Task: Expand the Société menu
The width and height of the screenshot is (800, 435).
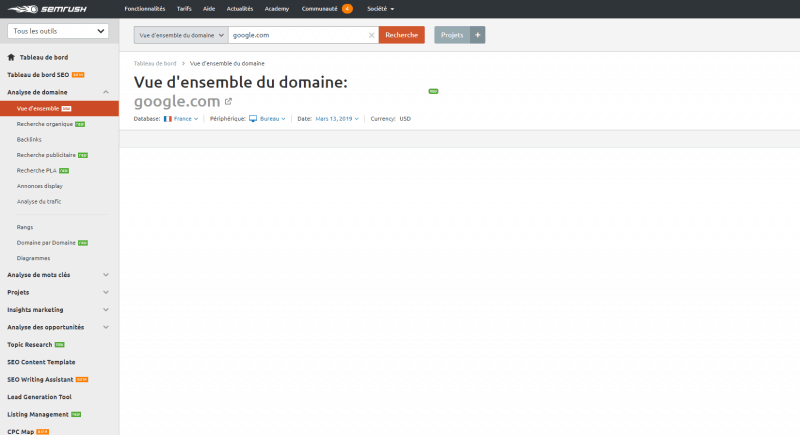Action: (x=380, y=8)
